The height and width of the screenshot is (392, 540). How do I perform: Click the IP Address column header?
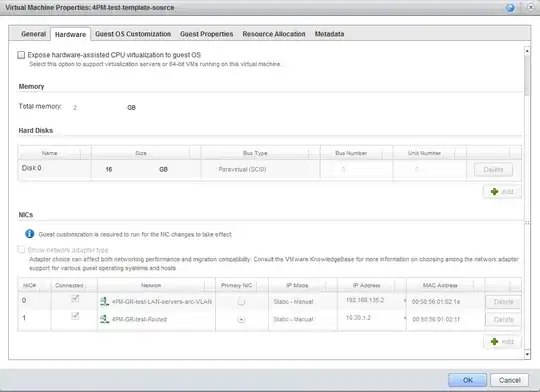coord(366,285)
